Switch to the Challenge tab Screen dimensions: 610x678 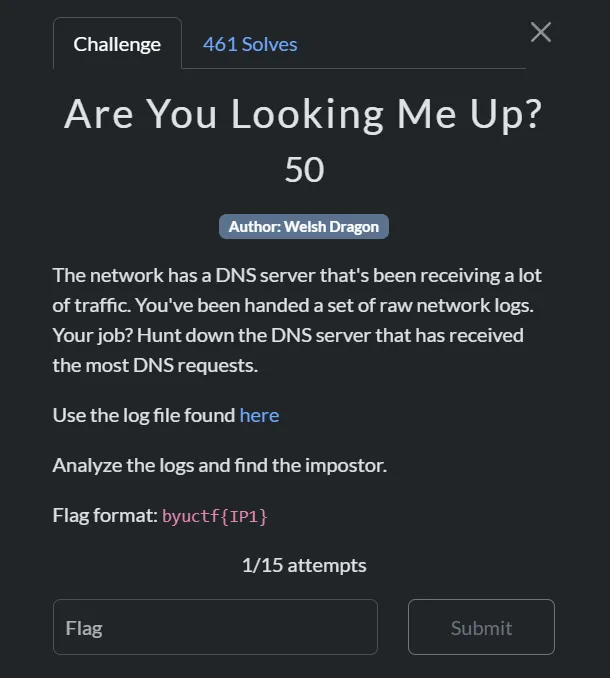coord(117,44)
